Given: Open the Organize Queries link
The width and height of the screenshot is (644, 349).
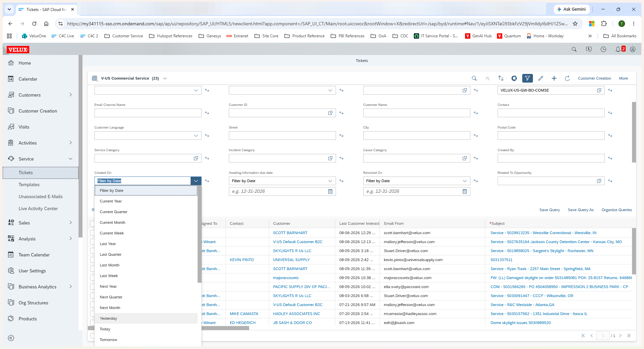Looking at the screenshot, I should coord(617,210).
